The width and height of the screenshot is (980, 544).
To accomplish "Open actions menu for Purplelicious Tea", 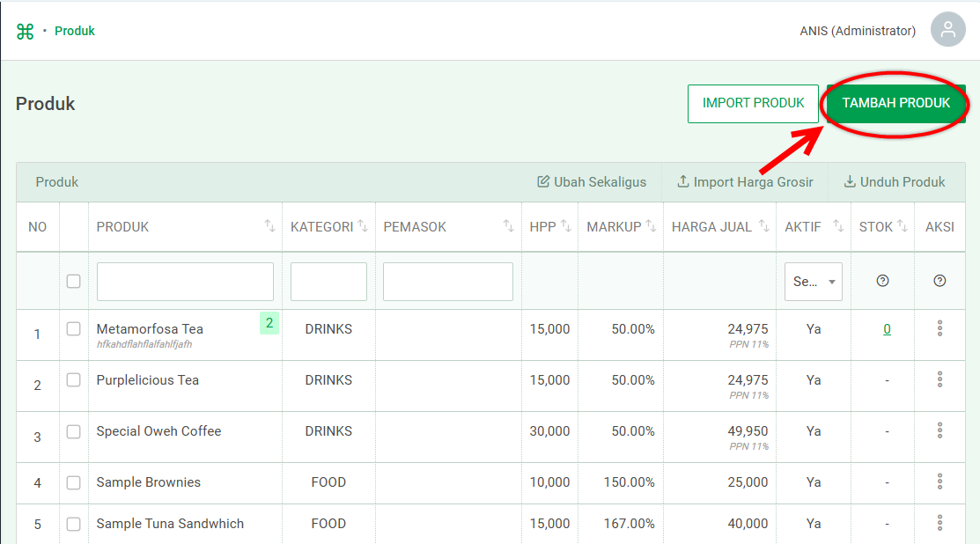I will pos(939,379).
